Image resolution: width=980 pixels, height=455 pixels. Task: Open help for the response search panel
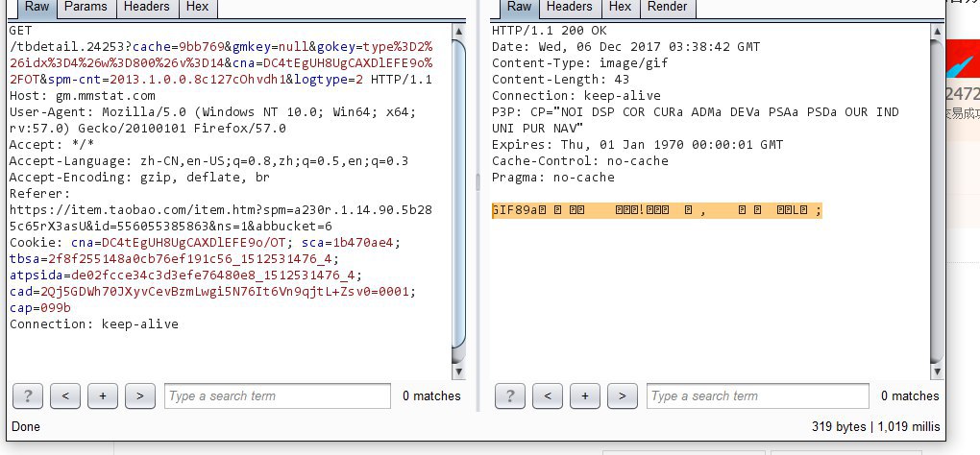(510, 395)
